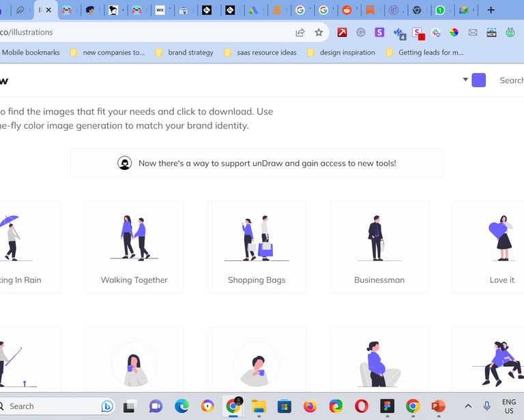Screen dimensions: 524x420
Task: Launch Microsoft Store from taskbar
Action: coord(285,406)
